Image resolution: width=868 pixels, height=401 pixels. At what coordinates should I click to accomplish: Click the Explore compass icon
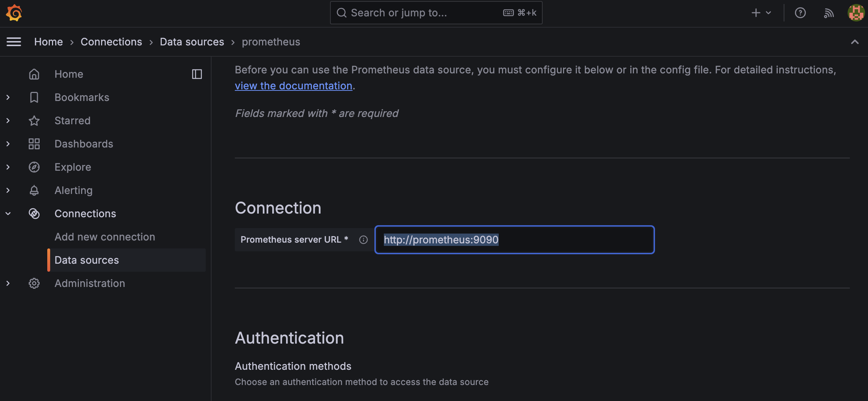[x=34, y=167]
